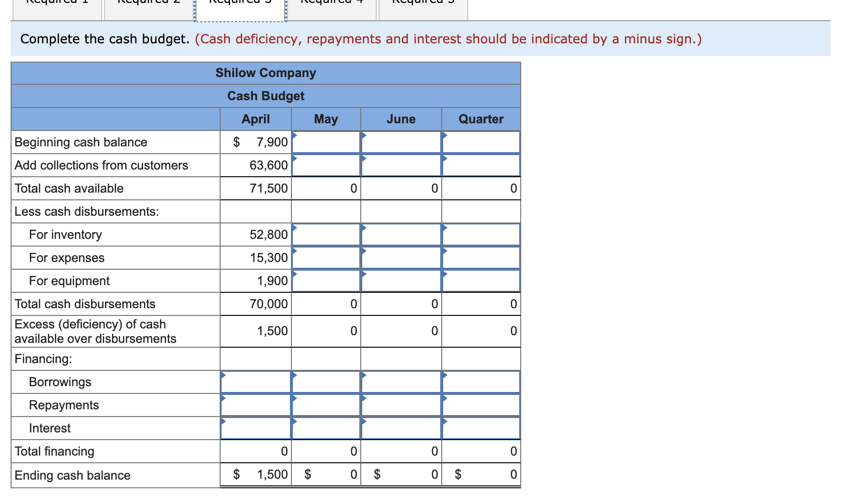
Task: Click April excess cash value 1,500
Action: point(272,331)
